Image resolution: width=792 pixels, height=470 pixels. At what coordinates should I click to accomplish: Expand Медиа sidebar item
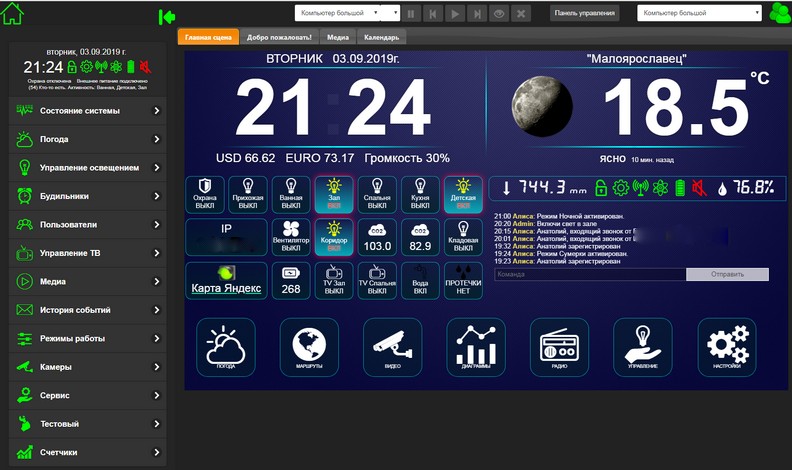pos(87,282)
